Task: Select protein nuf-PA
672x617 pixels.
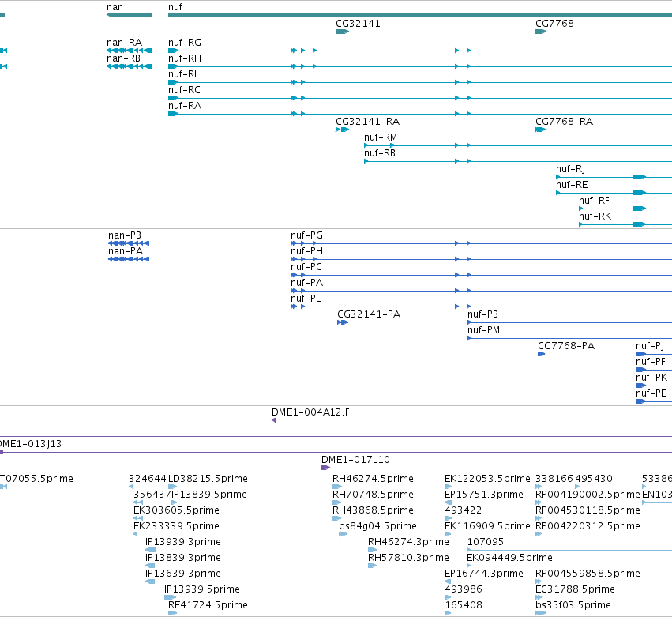Action: pyautogui.click(x=307, y=283)
